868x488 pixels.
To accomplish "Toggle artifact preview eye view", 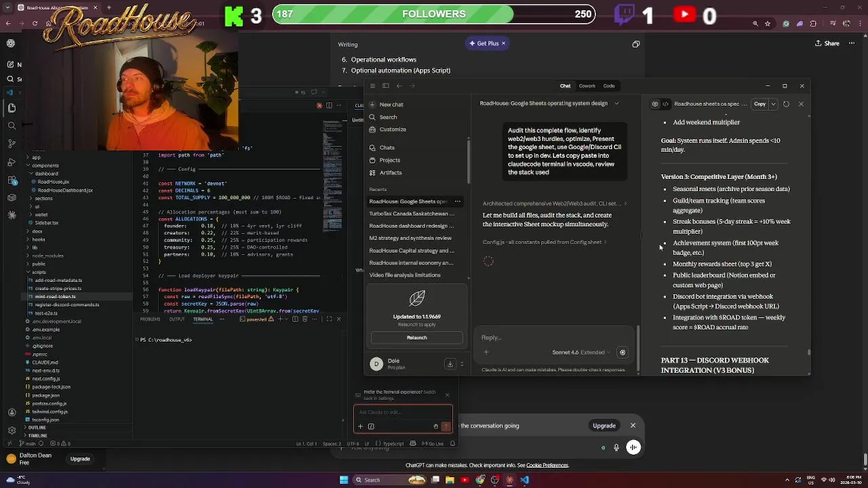I will point(655,104).
